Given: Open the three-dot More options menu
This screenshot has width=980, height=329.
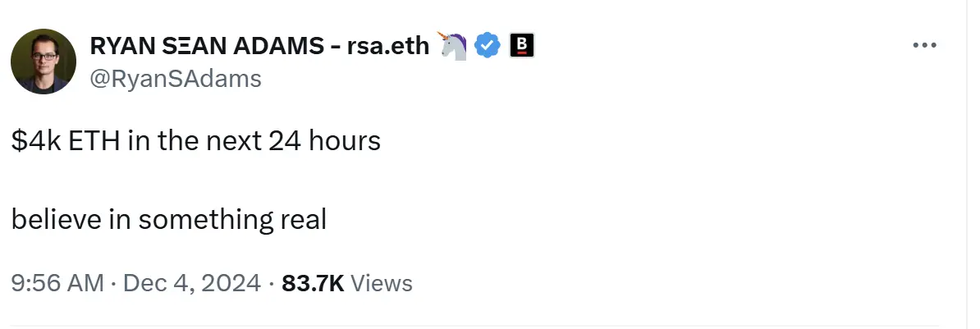Looking at the screenshot, I should tap(924, 46).
